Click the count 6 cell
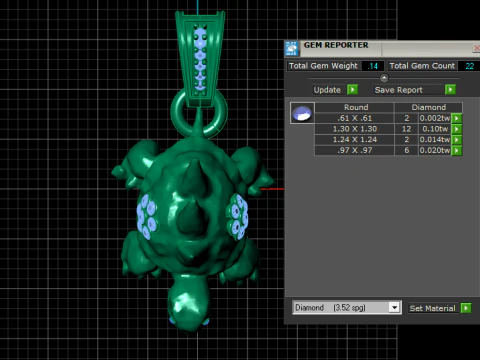 [x=406, y=150]
